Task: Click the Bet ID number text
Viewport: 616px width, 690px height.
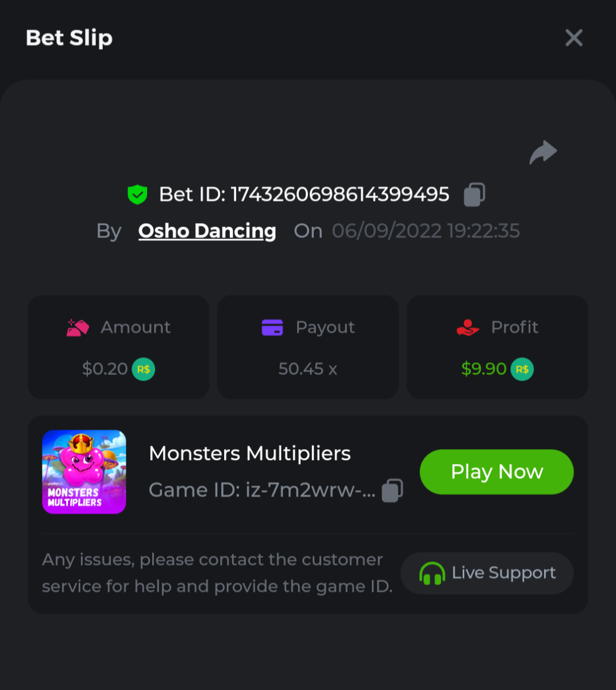Action: tap(340, 194)
